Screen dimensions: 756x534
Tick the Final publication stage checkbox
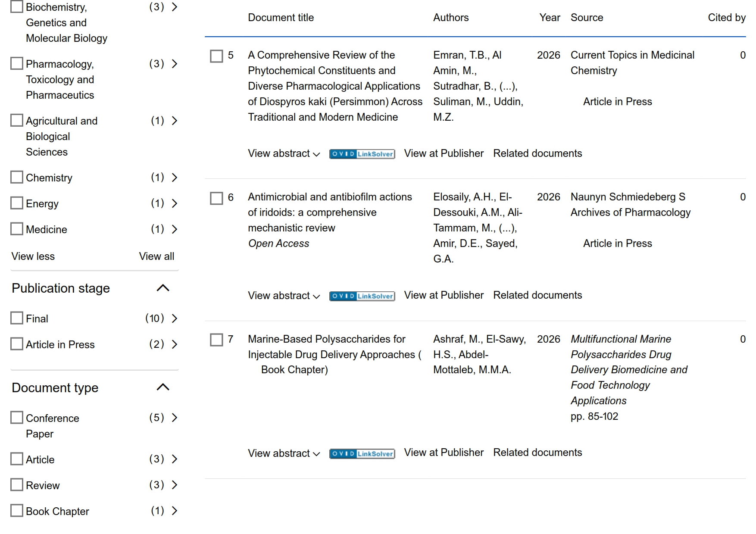17,318
